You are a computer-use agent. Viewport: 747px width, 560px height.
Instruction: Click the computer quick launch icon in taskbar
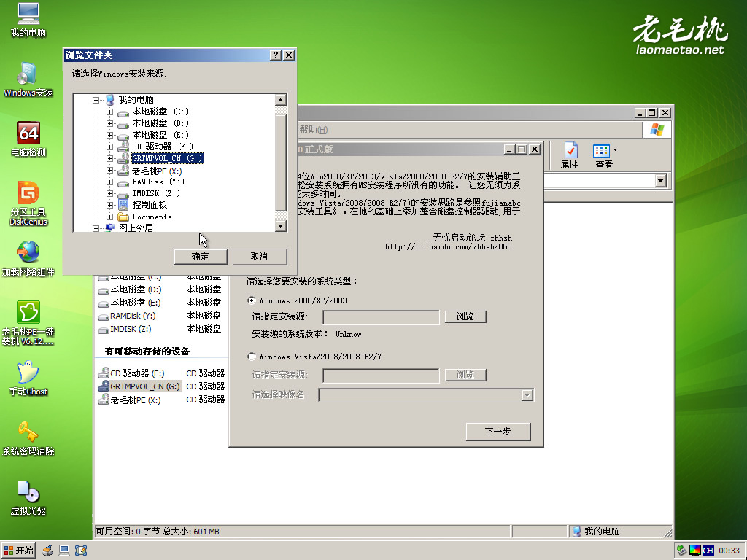click(64, 551)
